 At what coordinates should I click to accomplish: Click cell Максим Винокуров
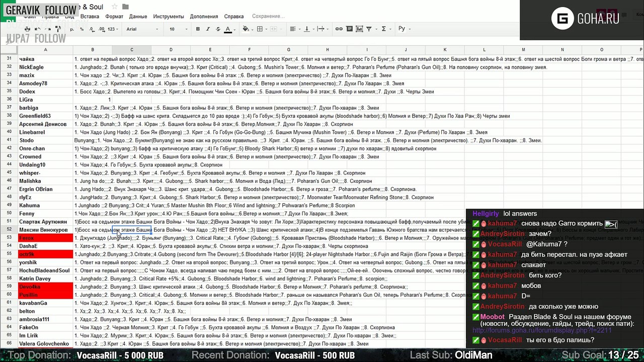(45, 230)
